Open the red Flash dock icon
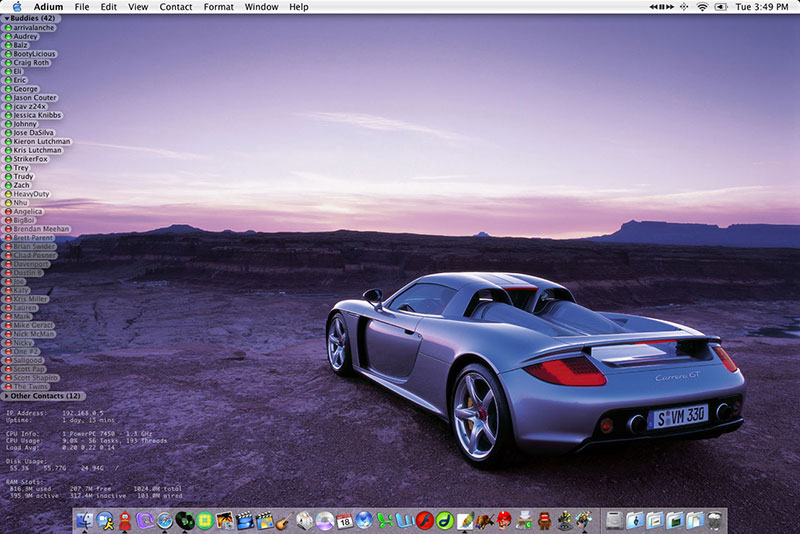Screen dimensions: 800x534 [424, 521]
